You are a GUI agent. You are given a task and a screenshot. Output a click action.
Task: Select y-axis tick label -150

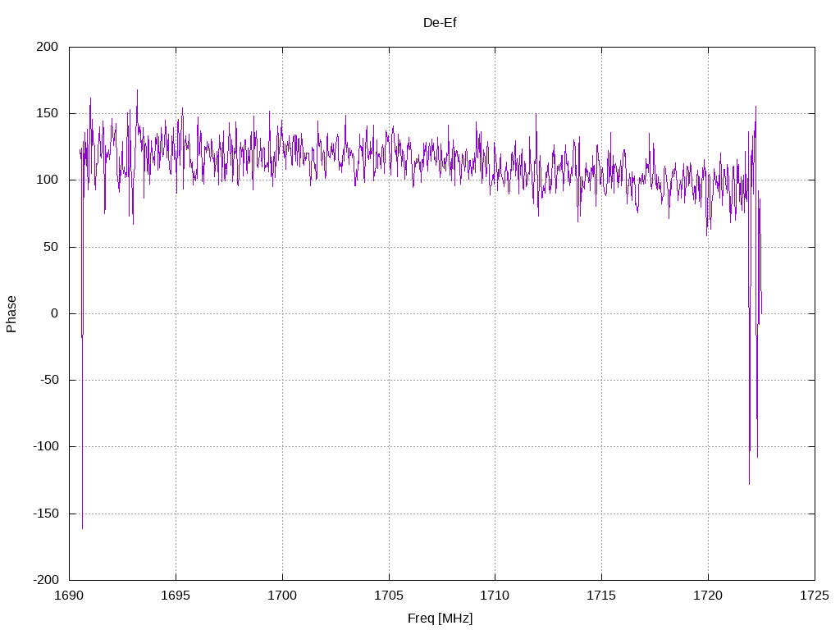tap(46, 514)
